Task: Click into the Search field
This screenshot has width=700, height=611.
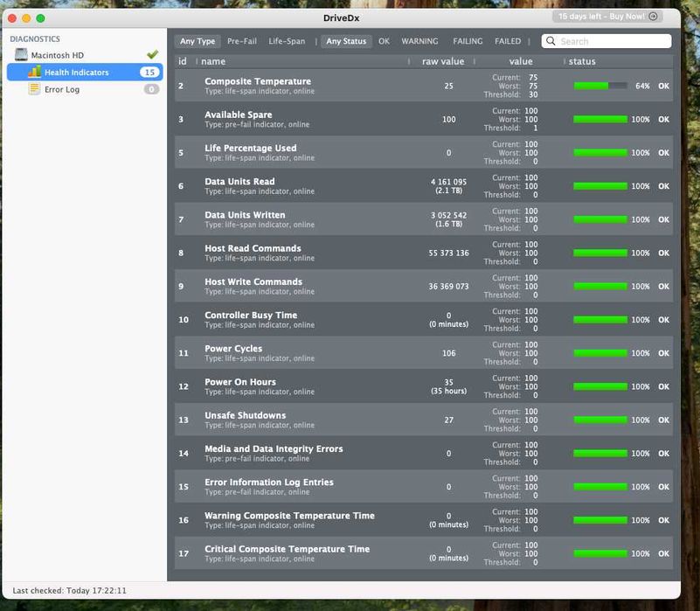Action: coord(606,41)
